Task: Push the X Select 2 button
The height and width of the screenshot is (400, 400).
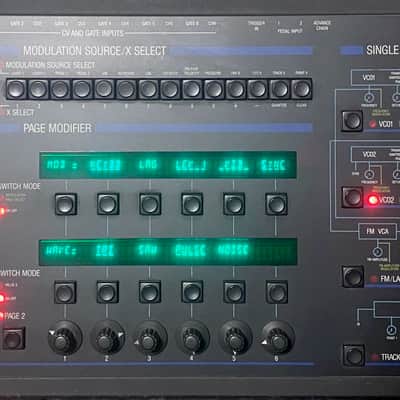Action: coord(38,89)
